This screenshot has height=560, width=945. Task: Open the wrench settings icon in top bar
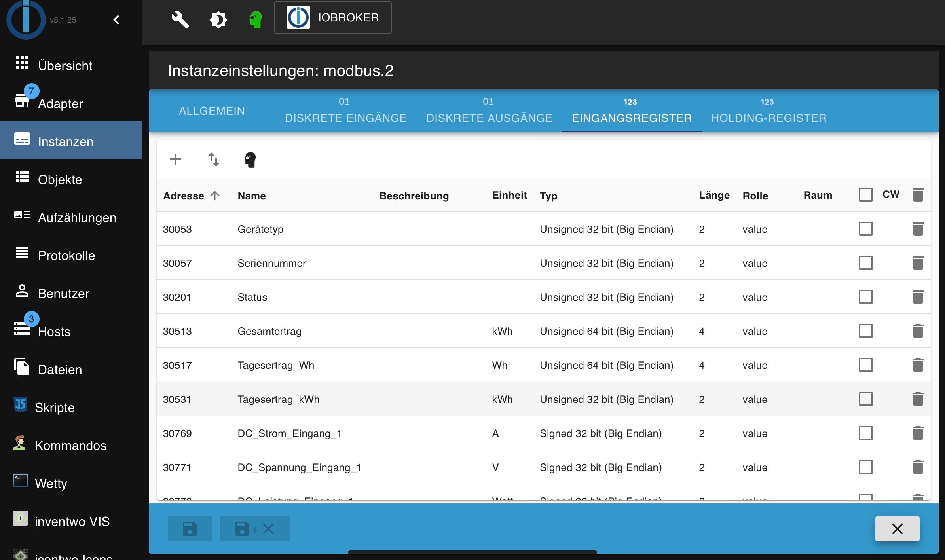[180, 19]
